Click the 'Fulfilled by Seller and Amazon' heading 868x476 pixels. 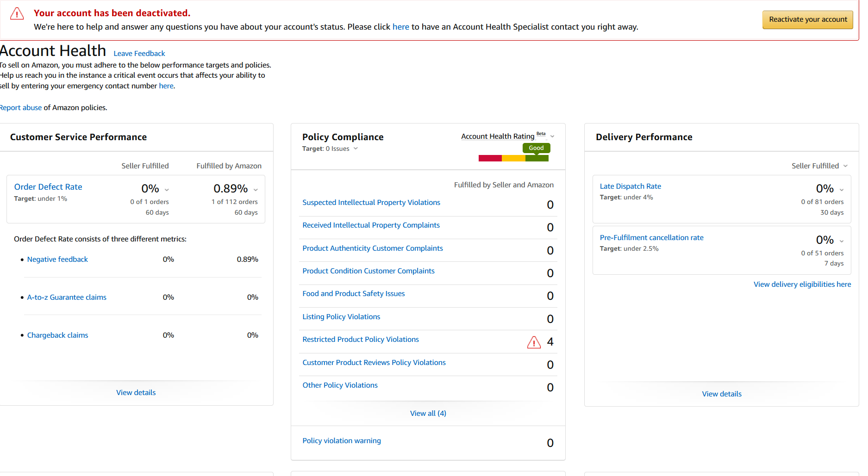(504, 185)
